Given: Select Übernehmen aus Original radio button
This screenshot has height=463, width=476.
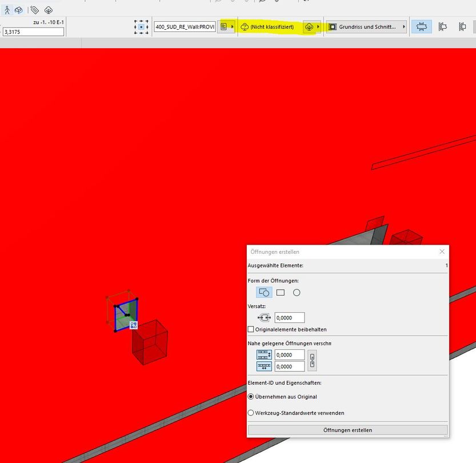Looking at the screenshot, I should pos(251,397).
